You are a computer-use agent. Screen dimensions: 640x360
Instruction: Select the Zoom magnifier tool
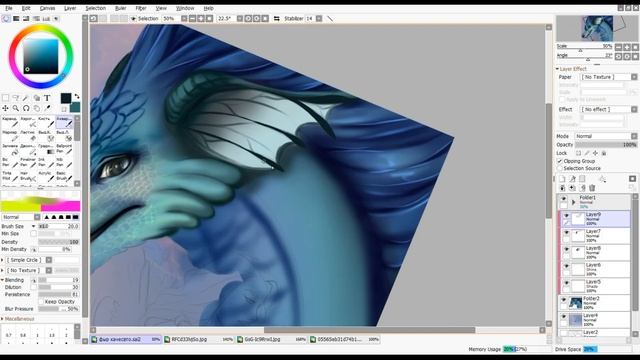[16, 108]
